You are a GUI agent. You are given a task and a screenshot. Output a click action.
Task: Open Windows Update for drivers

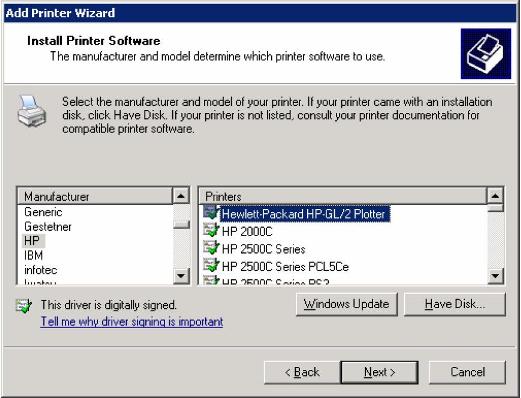[x=347, y=304]
